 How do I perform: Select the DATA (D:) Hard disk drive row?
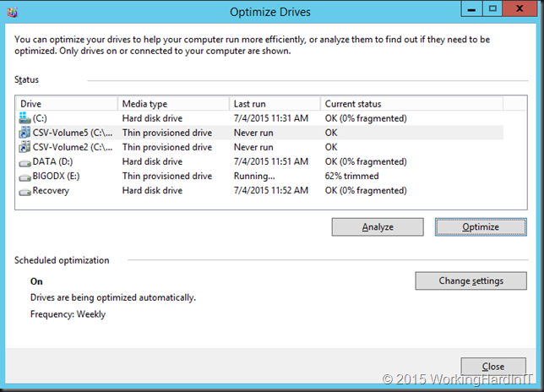tap(259, 161)
